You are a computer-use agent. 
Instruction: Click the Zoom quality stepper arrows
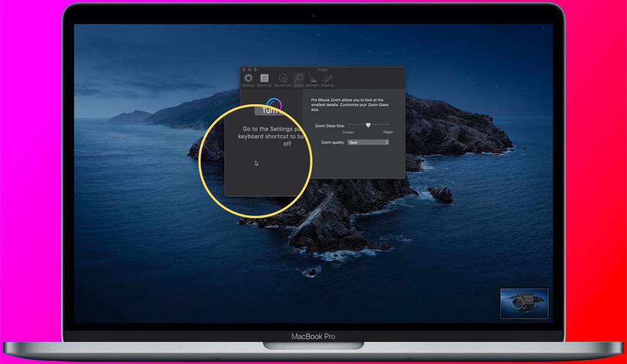(x=387, y=142)
